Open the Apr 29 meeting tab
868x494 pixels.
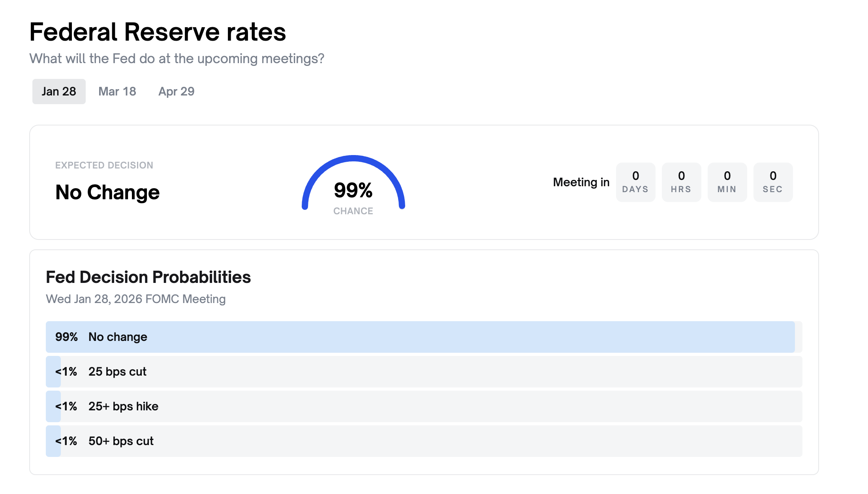point(176,91)
